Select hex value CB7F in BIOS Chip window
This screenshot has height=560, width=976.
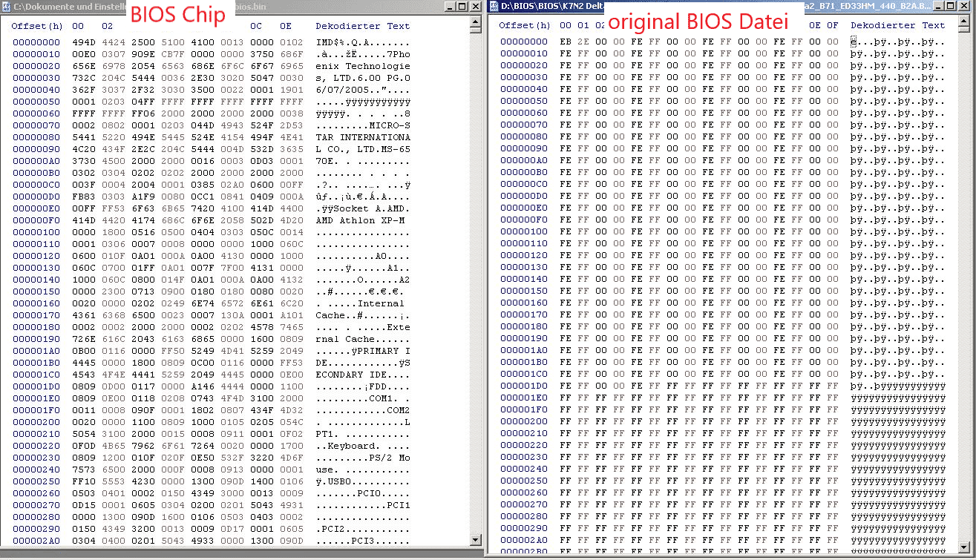click(x=173, y=54)
